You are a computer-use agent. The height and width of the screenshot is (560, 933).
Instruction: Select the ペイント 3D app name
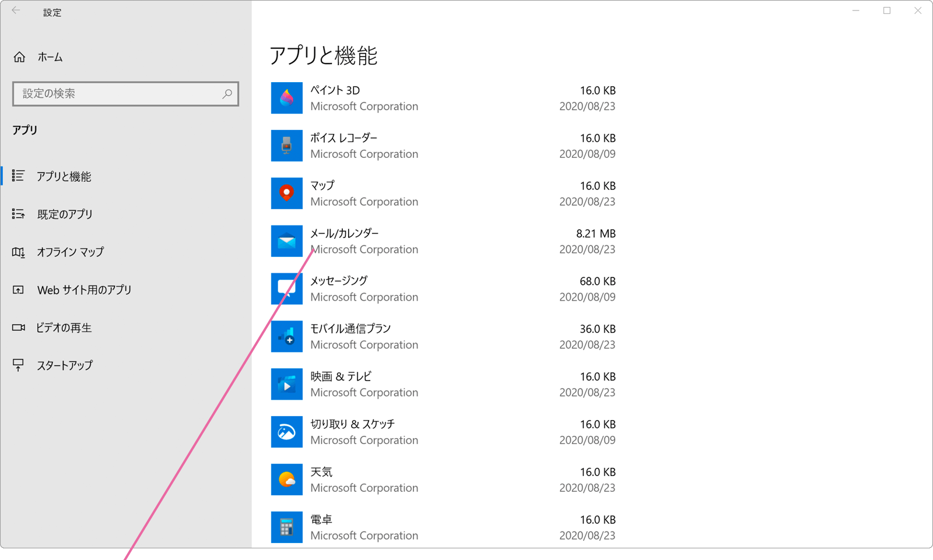click(x=335, y=90)
